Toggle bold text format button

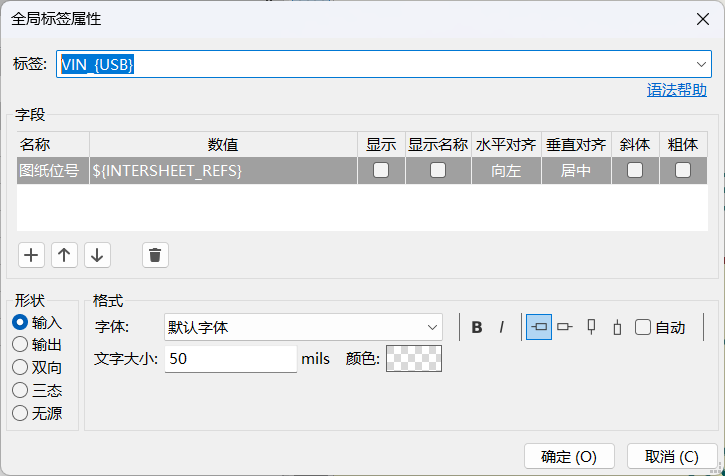477,327
